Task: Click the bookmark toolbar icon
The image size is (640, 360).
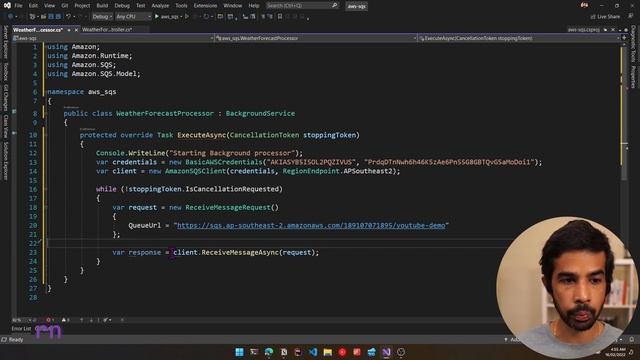Action: (x=280, y=17)
